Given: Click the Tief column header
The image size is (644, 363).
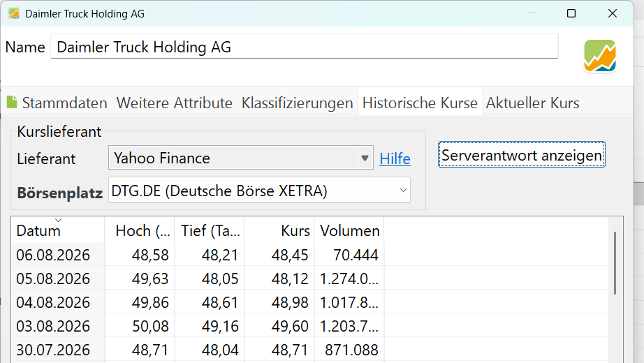Looking at the screenshot, I should pyautogui.click(x=210, y=230).
